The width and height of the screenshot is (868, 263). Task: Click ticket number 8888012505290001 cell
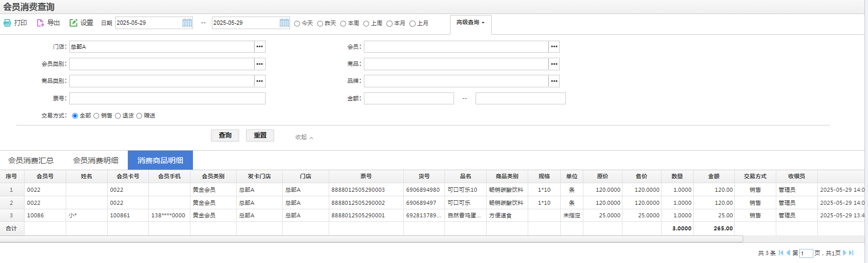[366, 215]
